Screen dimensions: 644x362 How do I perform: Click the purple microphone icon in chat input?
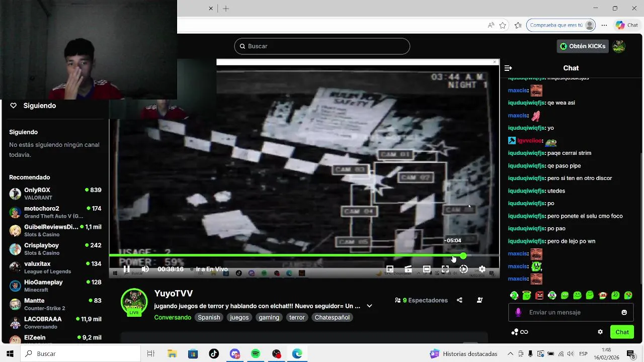point(518,312)
